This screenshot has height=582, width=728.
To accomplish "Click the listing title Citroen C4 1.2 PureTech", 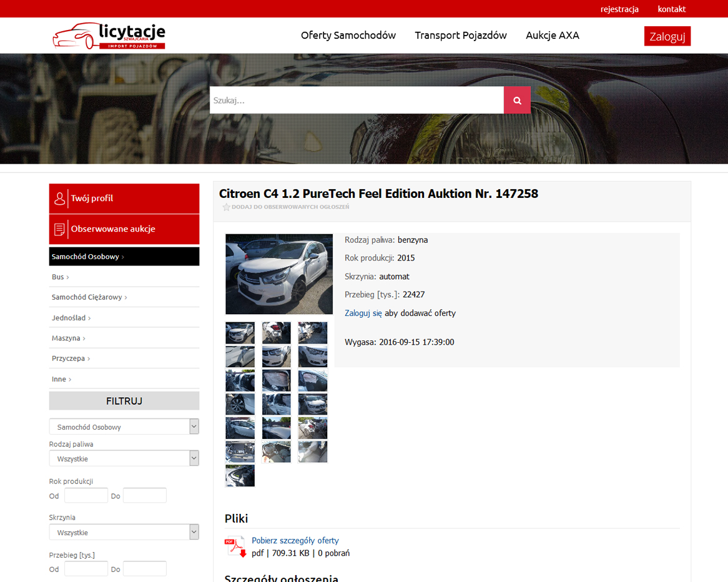I will [378, 194].
